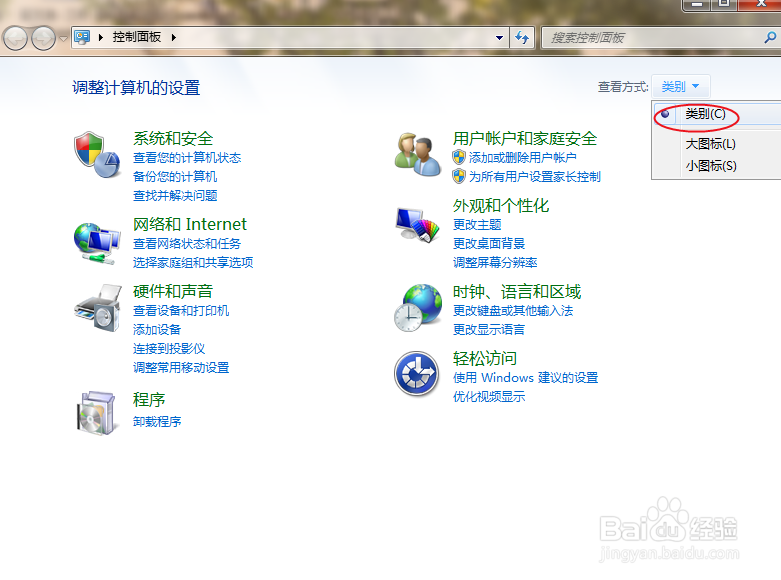Open the 轻松访问 category heading
Viewport: 781px width, 580px height.
point(485,358)
